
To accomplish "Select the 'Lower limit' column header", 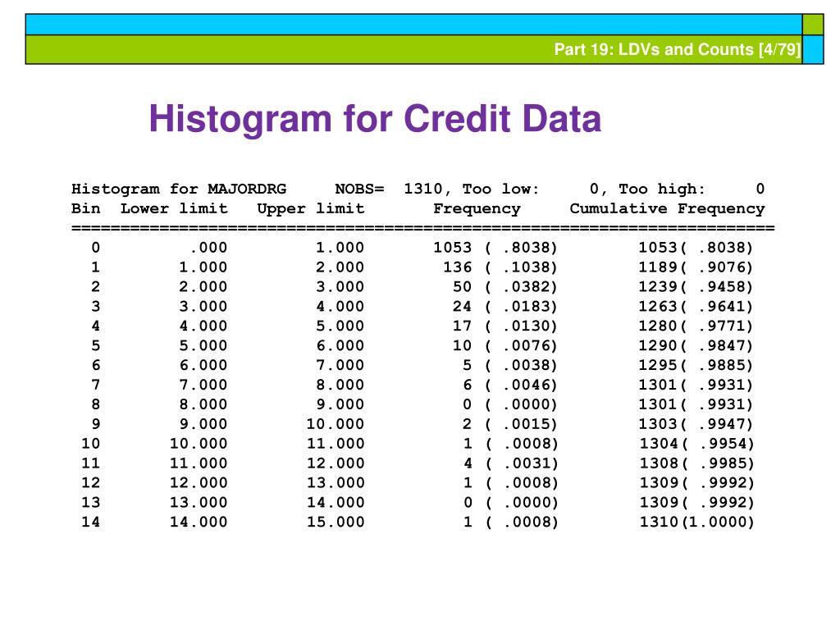I will tap(174, 208).
